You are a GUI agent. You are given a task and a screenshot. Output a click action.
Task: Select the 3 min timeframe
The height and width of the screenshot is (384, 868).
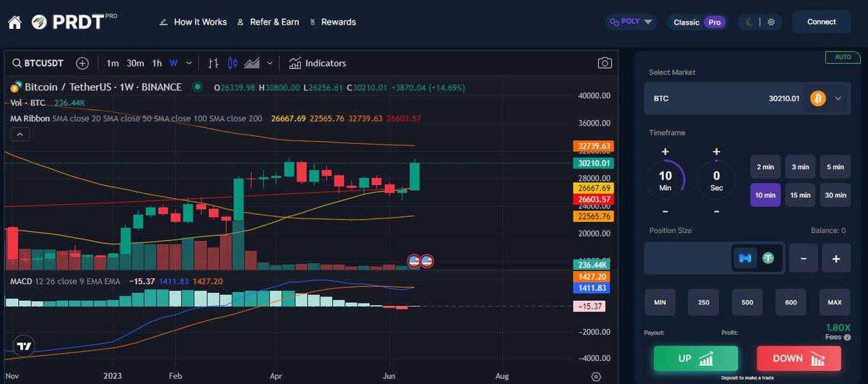click(x=800, y=166)
